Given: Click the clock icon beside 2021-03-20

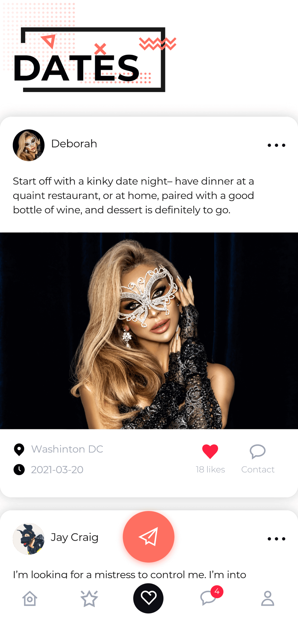Looking at the screenshot, I should (19, 470).
